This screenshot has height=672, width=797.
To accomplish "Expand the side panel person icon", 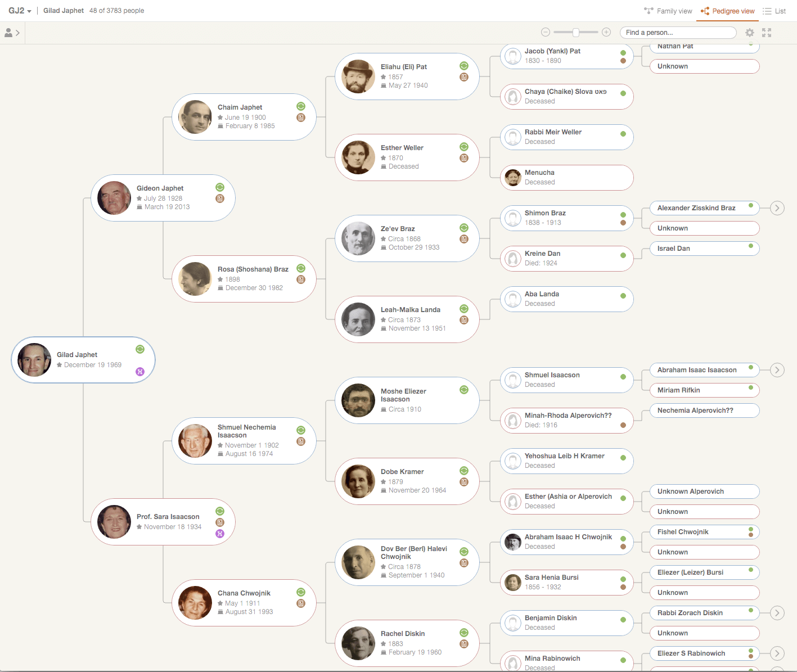I will (x=12, y=33).
